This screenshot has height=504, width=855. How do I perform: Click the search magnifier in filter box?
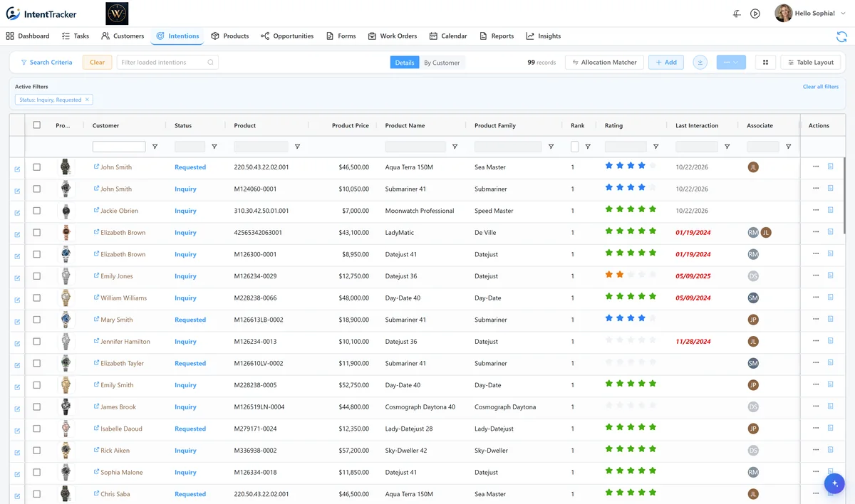210,63
